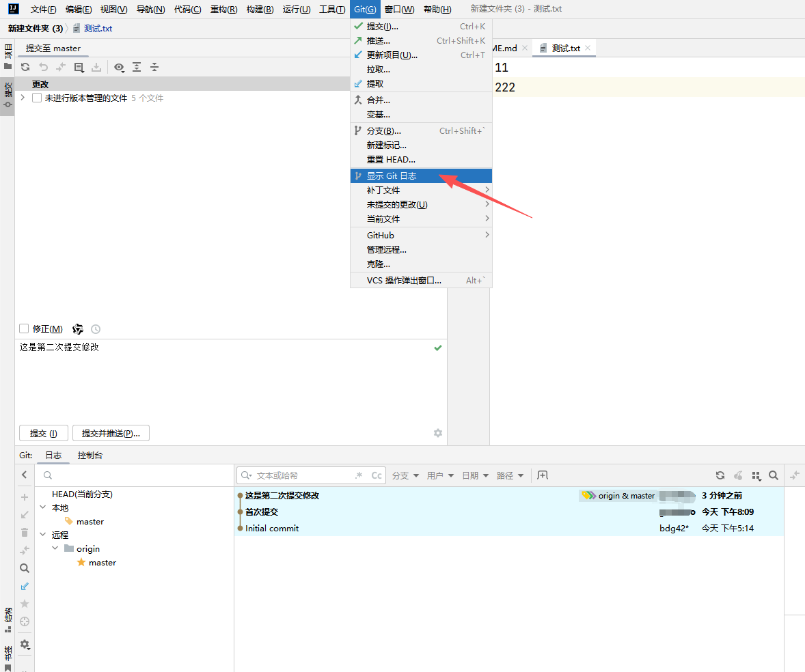Open the 补丁文件 submenu
The height and width of the screenshot is (672, 805).
[x=421, y=191]
